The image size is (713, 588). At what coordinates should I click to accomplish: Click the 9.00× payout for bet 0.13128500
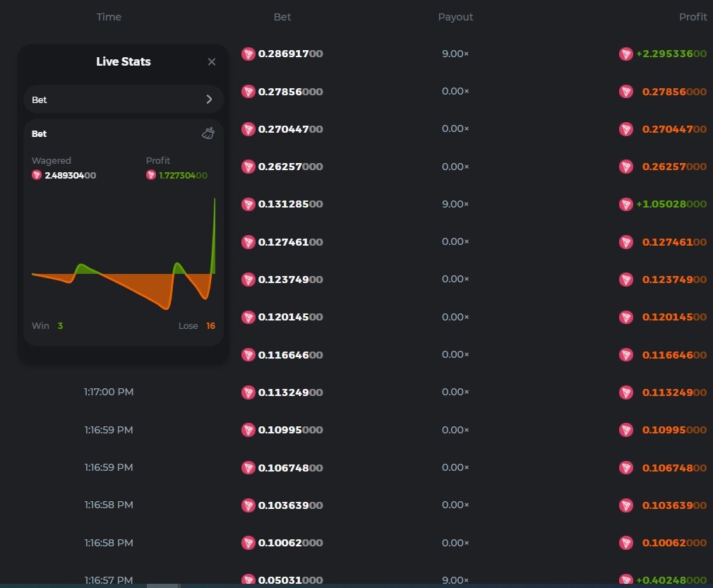pos(455,204)
